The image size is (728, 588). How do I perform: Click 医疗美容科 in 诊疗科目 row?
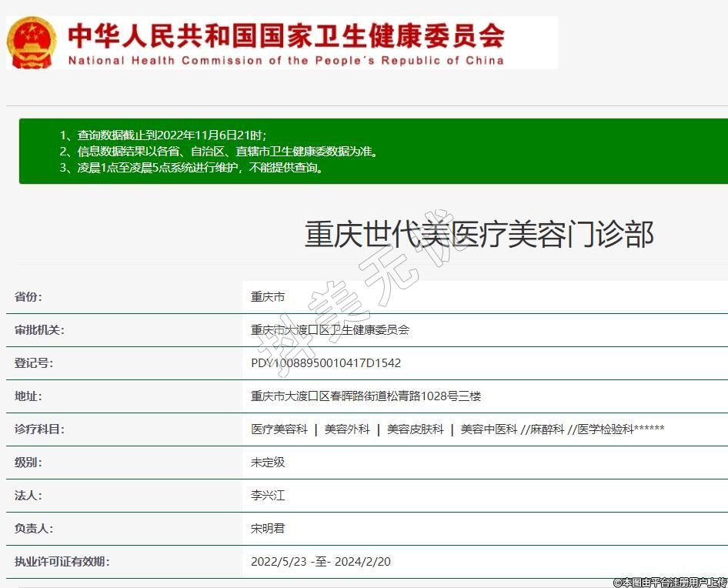[x=279, y=429]
